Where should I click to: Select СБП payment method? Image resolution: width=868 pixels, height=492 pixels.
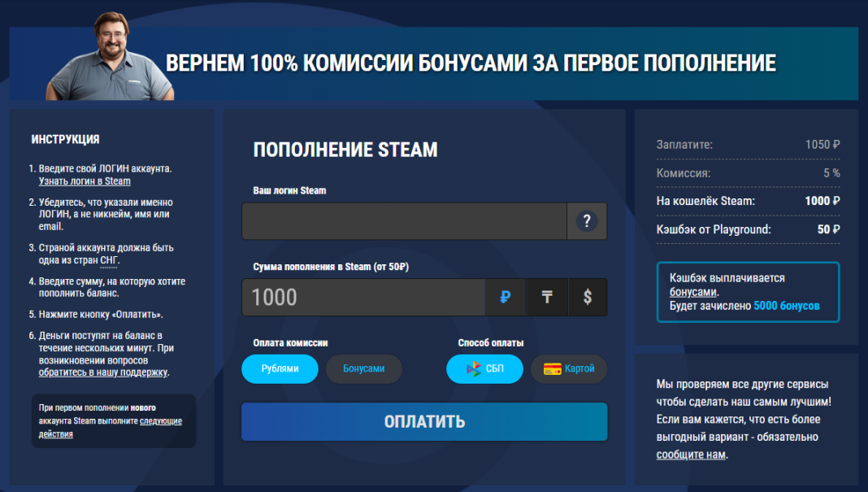(x=485, y=369)
